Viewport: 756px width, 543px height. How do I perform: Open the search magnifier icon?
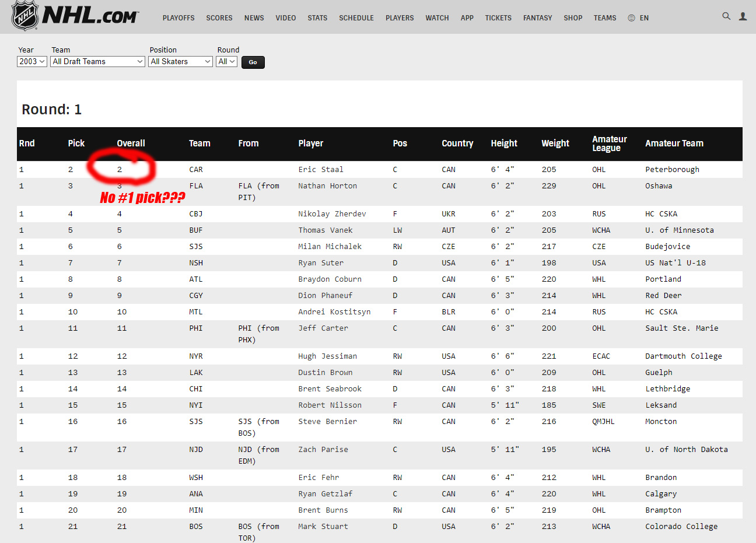726,16
